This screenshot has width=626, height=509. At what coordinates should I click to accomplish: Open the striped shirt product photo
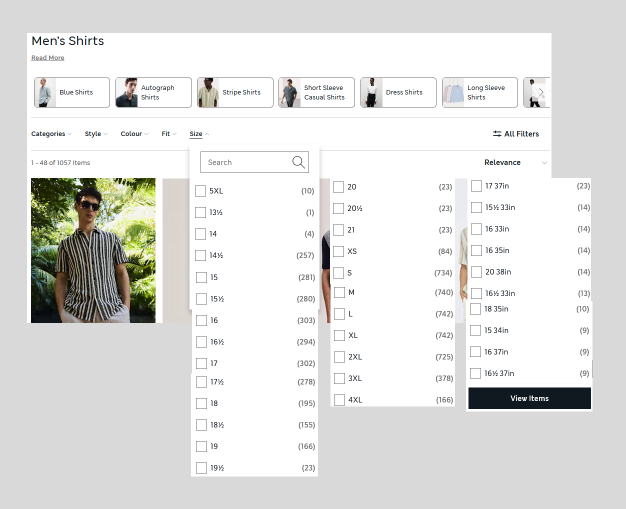coord(93,250)
